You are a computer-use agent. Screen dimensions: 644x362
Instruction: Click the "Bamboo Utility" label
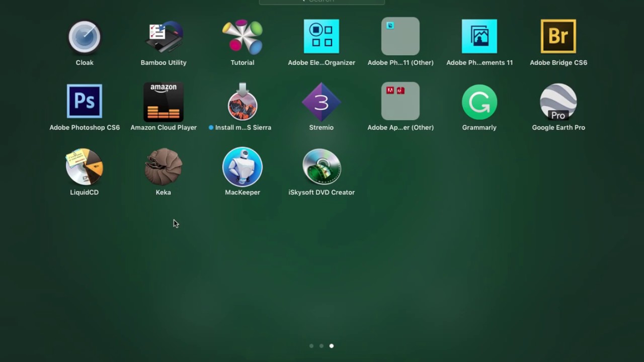coord(164,63)
